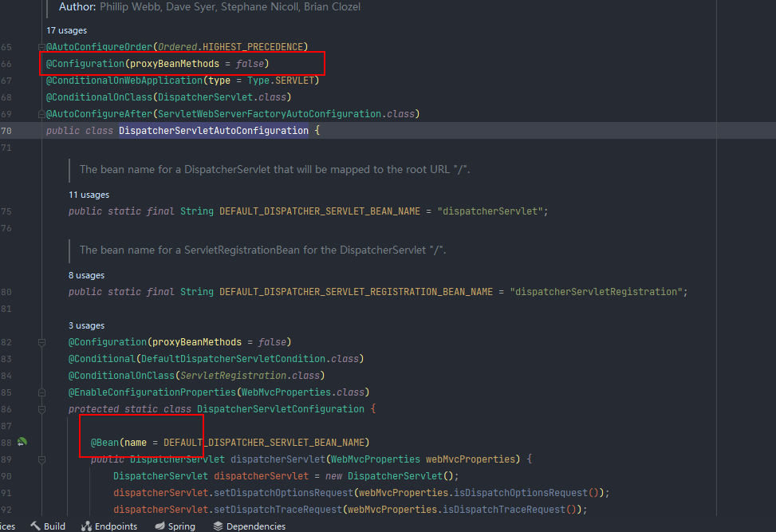Click the Spring bean gutter icon on line 88

tap(22, 442)
